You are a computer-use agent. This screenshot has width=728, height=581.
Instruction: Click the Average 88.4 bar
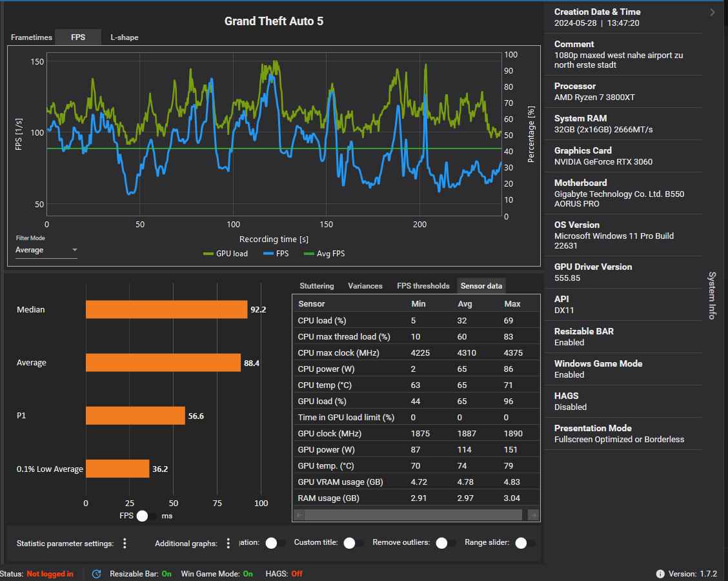click(x=163, y=363)
